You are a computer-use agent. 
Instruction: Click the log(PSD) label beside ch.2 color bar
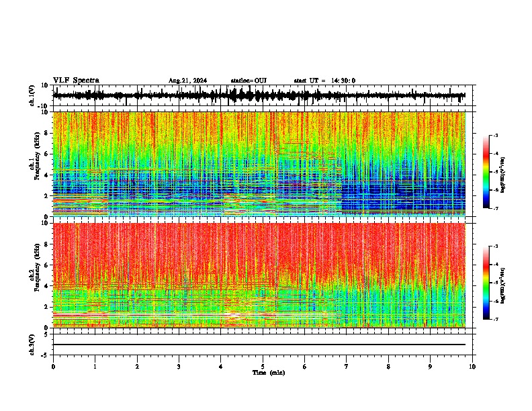(503, 285)
